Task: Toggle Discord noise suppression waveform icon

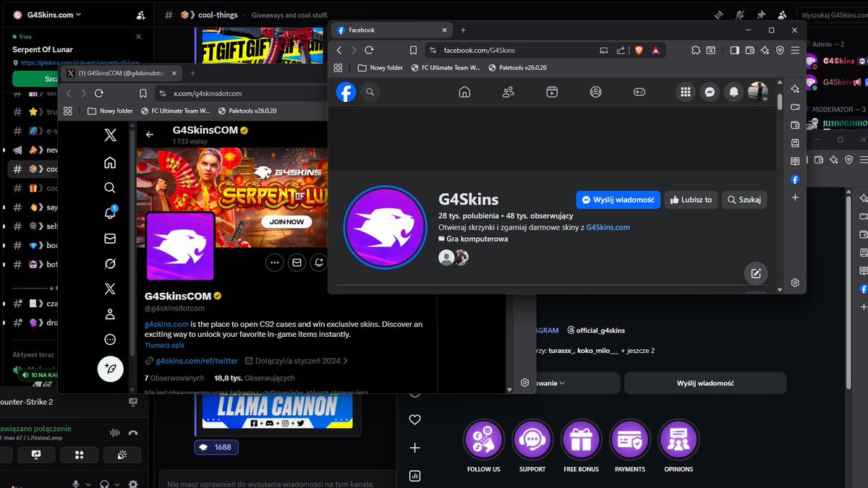Action: [x=114, y=433]
